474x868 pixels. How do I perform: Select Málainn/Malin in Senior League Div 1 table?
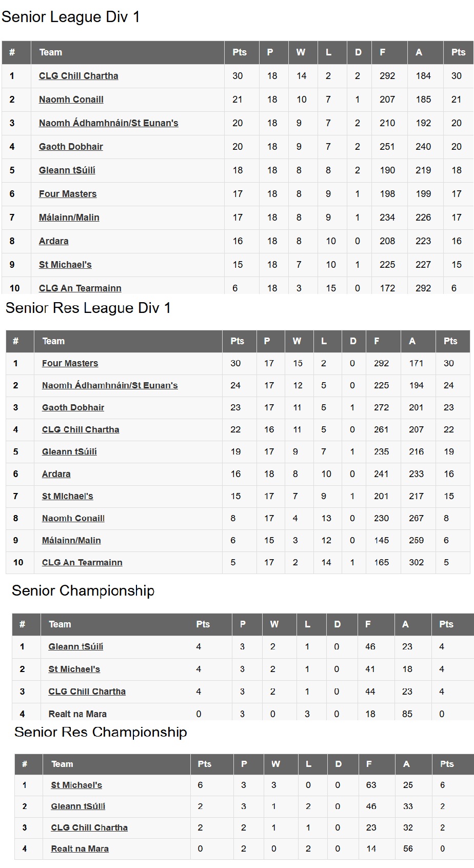[69, 218]
